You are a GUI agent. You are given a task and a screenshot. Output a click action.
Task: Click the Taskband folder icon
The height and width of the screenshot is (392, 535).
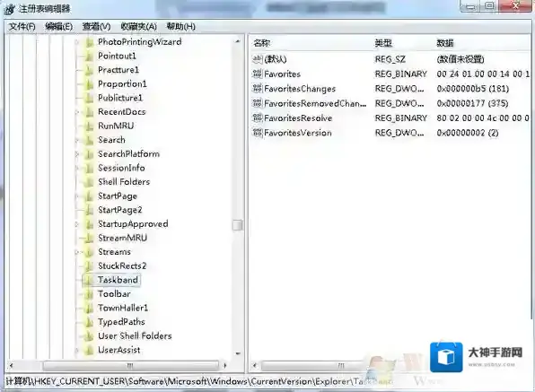(x=89, y=280)
